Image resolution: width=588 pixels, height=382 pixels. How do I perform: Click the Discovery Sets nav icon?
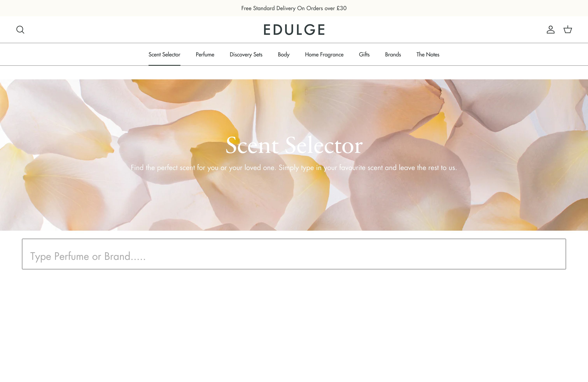tap(246, 54)
